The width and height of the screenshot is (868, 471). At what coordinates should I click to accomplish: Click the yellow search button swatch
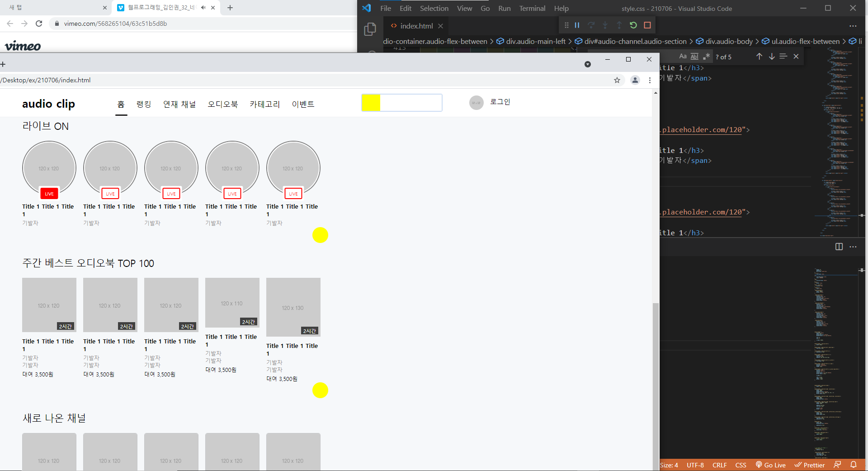(x=371, y=103)
